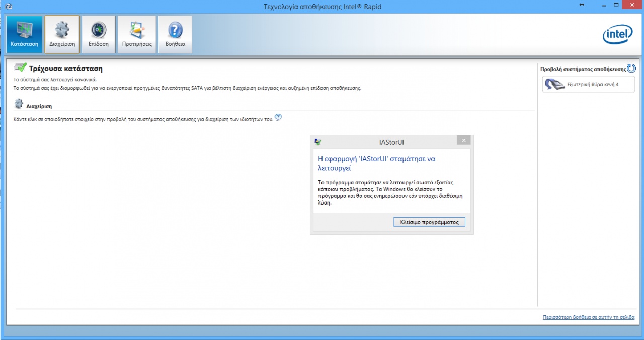Click the Διαχείριση section heading text

tap(39, 106)
